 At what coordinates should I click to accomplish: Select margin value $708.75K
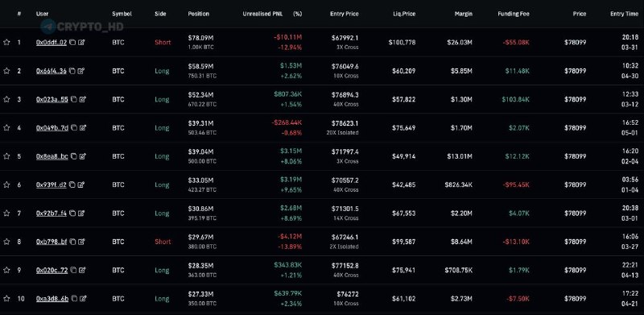458,270
